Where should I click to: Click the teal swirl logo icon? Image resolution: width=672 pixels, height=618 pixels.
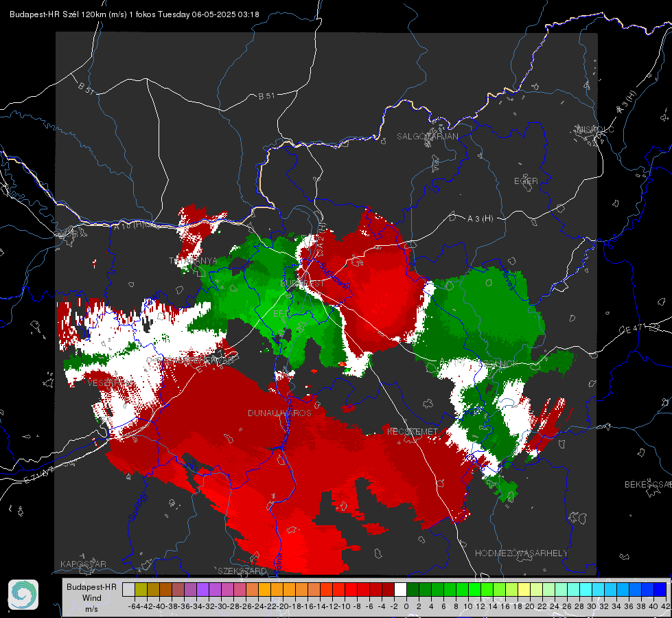pyautogui.click(x=23, y=595)
